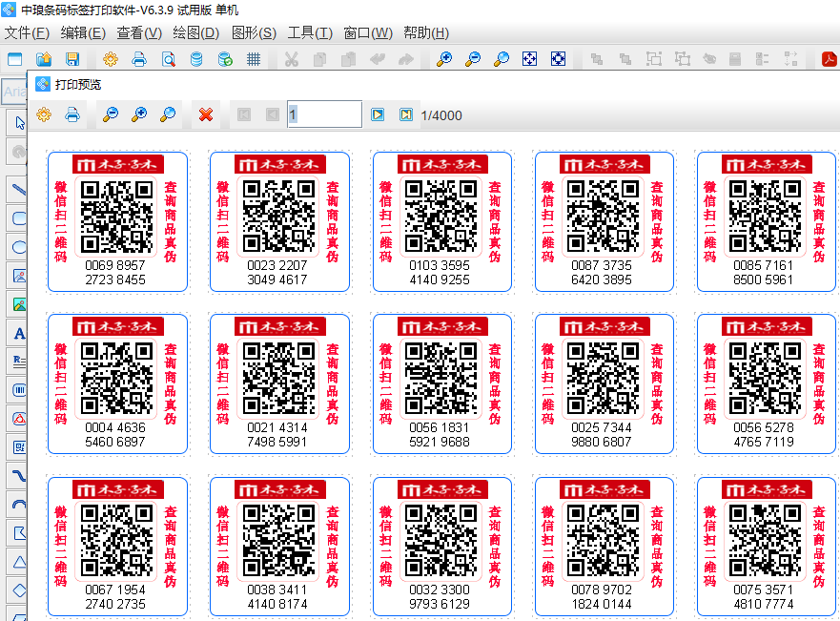Viewport: 840px width, 621px height.
Task: Open the 文件(F) menu
Action: (x=27, y=32)
